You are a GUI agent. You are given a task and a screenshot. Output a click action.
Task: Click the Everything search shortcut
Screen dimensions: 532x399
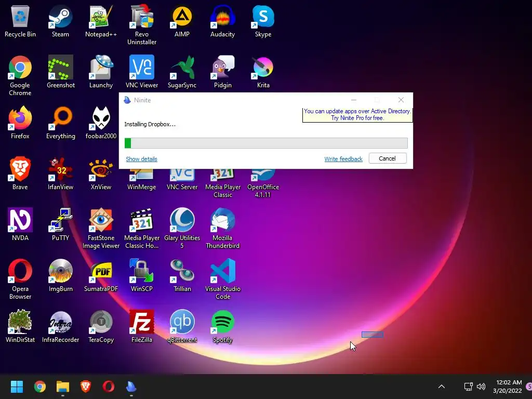60,123
